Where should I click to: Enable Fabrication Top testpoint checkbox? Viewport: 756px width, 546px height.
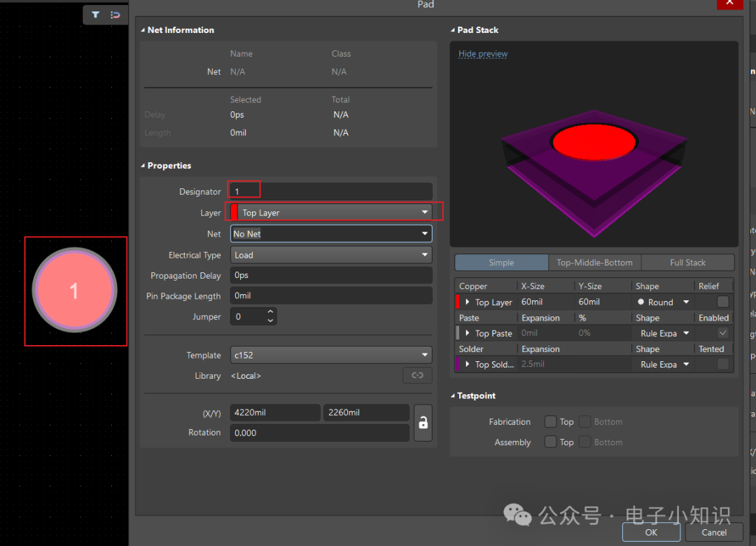551,421
